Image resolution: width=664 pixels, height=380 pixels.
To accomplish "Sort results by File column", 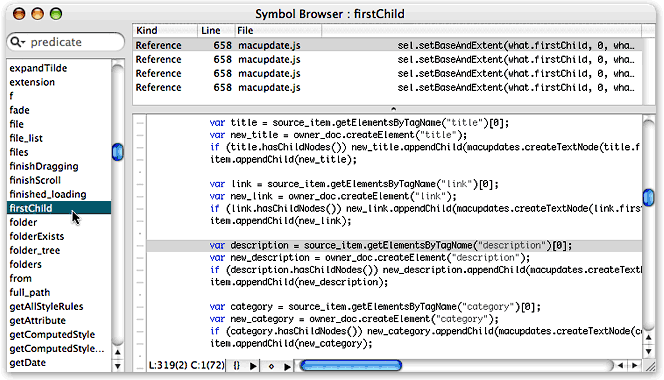I will (x=278, y=31).
